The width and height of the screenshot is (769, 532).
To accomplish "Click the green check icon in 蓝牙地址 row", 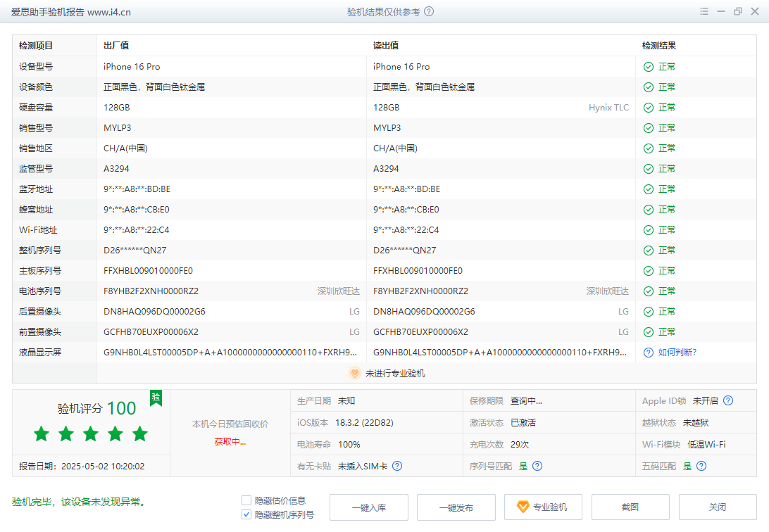I will (x=649, y=189).
